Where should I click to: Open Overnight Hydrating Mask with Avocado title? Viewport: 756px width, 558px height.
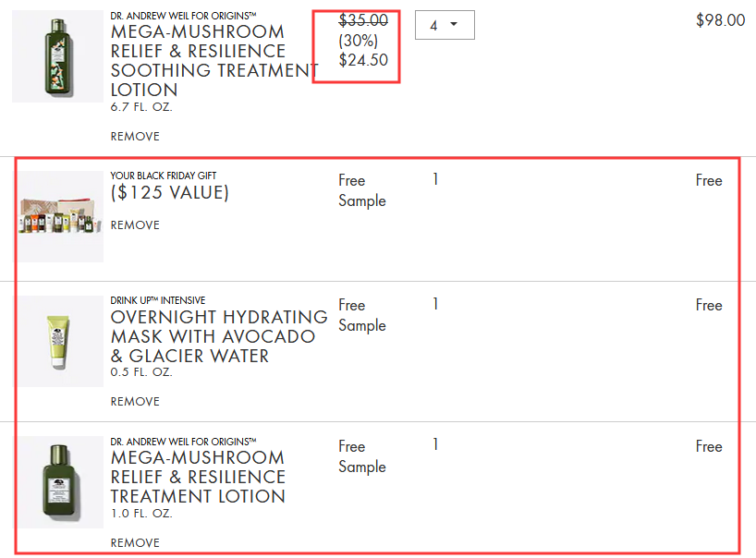[219, 336]
